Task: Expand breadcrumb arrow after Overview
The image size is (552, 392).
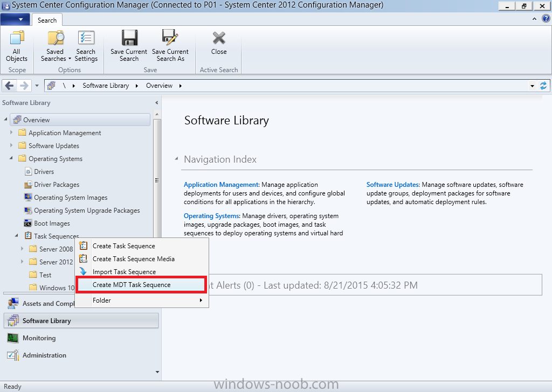Action: click(180, 86)
